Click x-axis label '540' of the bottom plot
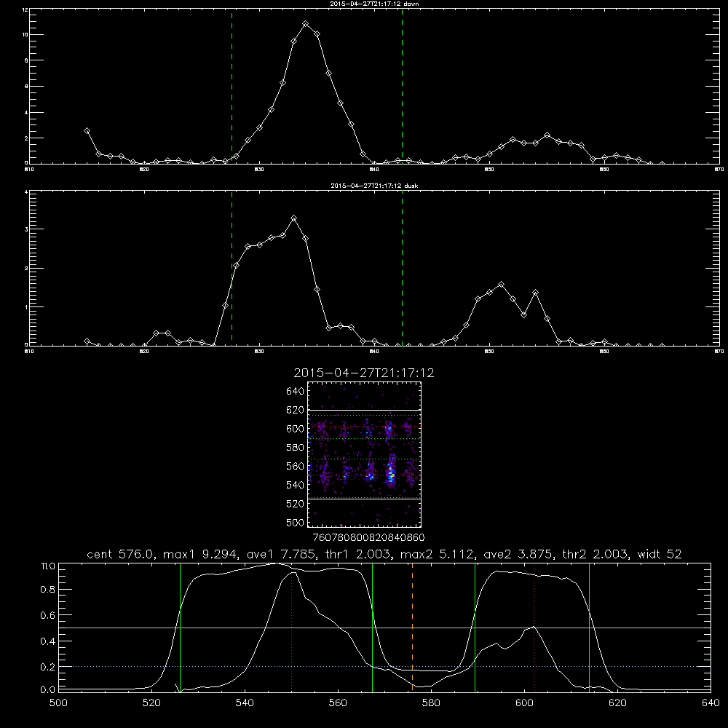 point(245,703)
